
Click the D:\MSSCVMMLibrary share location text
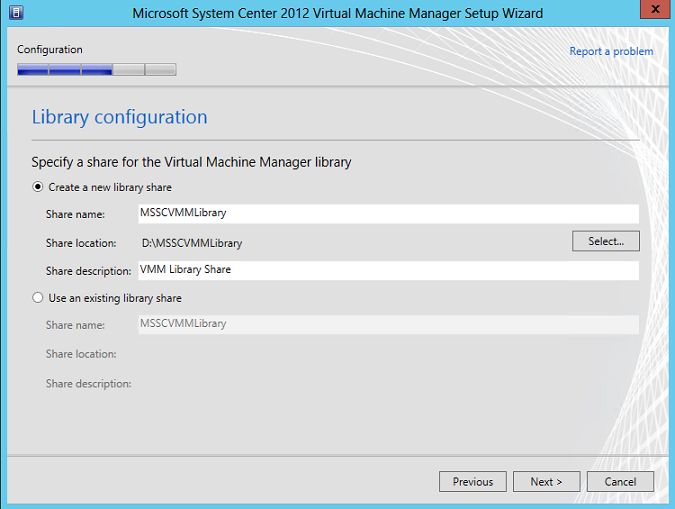[x=192, y=243]
